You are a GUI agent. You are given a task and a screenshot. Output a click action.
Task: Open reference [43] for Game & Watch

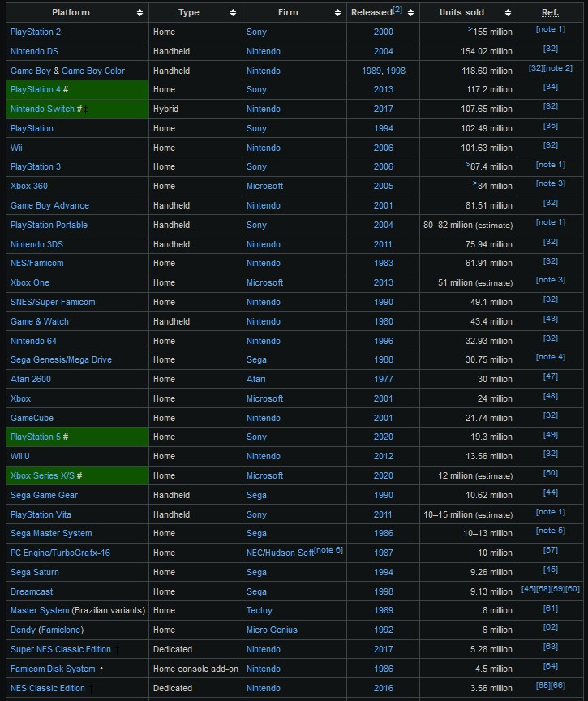[551, 319]
